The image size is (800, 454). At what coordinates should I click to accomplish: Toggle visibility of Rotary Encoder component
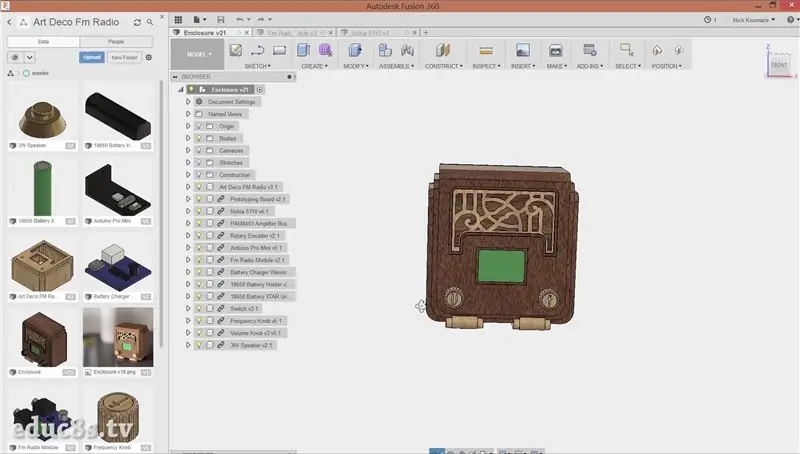199,236
